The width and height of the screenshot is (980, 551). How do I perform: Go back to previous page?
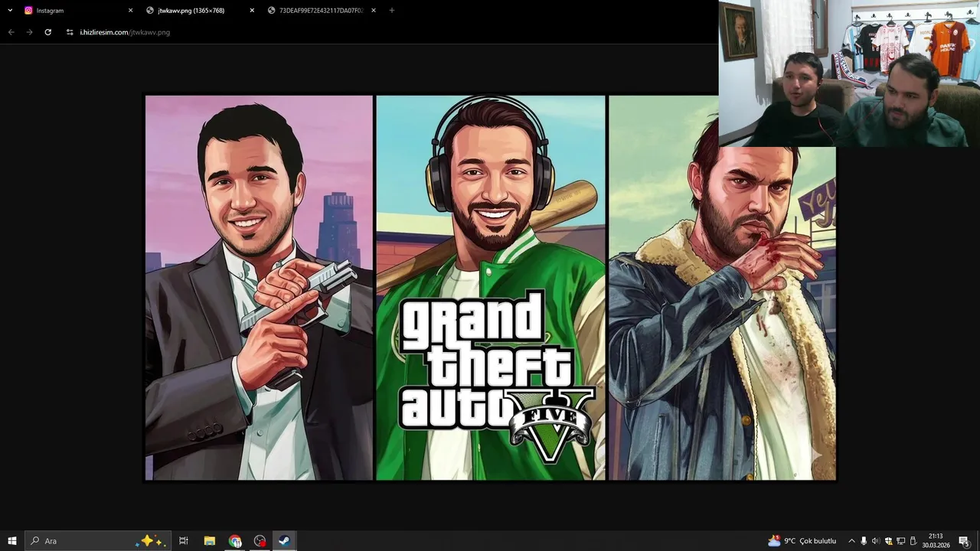(11, 32)
